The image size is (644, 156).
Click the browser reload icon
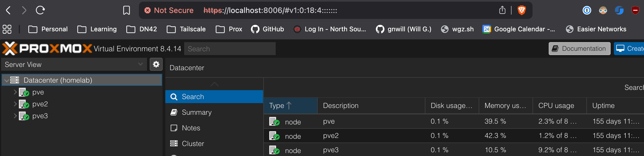click(x=40, y=10)
